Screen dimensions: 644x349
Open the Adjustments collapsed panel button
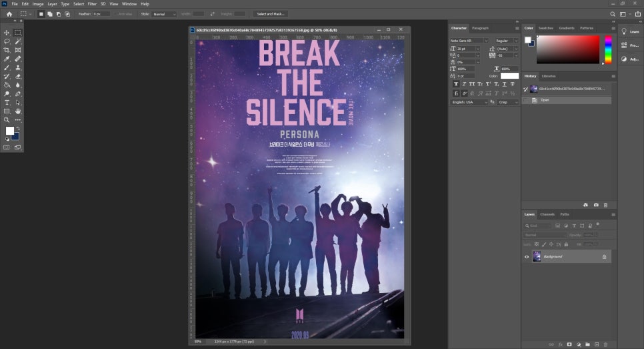coord(630,59)
